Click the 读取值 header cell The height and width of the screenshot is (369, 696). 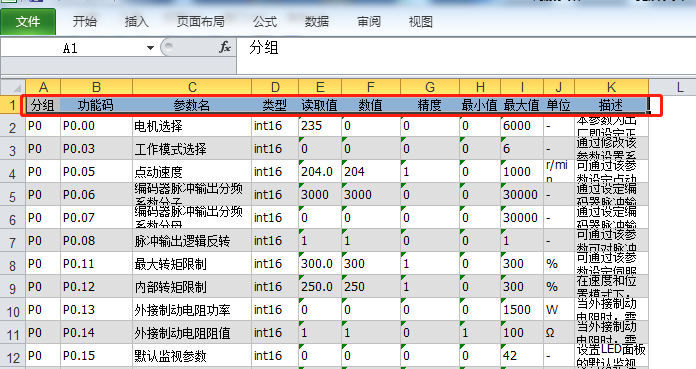pos(320,105)
